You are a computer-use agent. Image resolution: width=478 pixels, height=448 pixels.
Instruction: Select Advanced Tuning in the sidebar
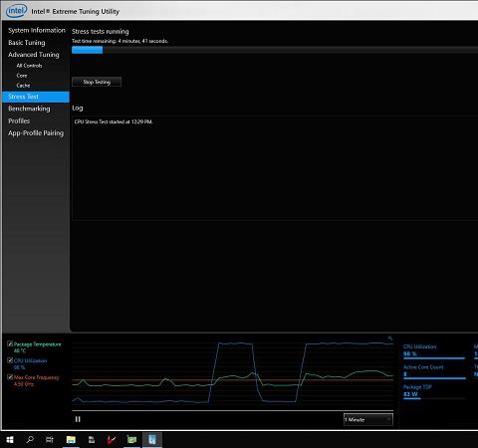point(34,55)
